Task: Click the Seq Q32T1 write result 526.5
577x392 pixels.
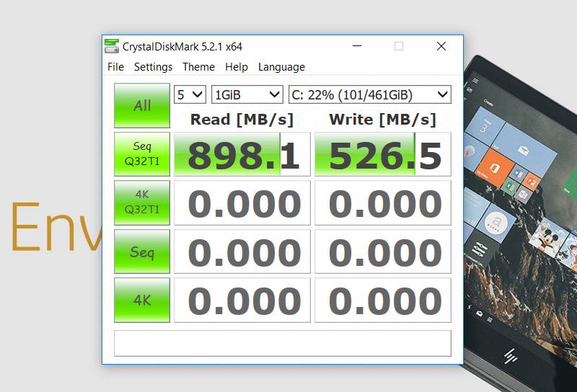Action: click(x=383, y=154)
